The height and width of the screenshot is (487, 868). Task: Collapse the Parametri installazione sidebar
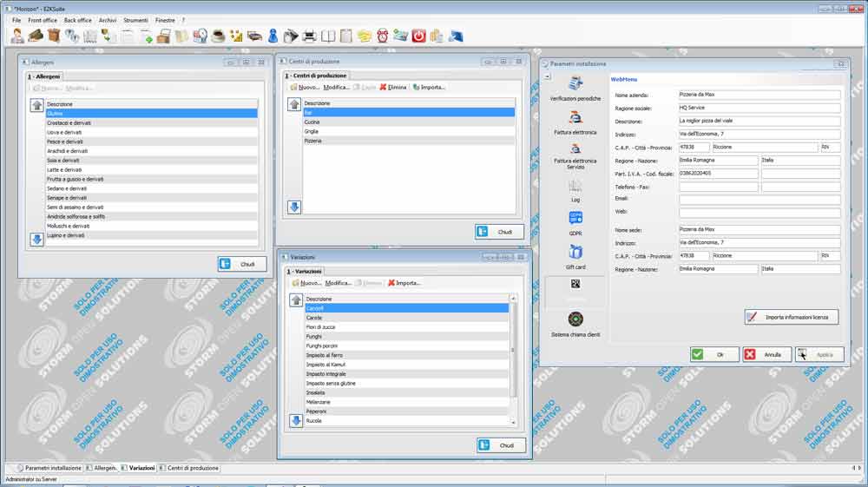tap(548, 77)
